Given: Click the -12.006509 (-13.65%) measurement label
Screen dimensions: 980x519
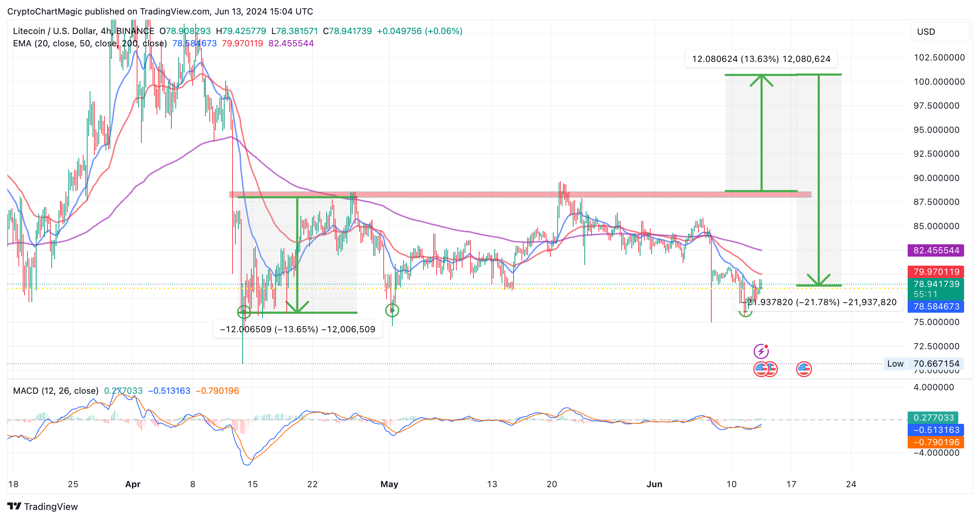Looking at the screenshot, I should tap(298, 329).
